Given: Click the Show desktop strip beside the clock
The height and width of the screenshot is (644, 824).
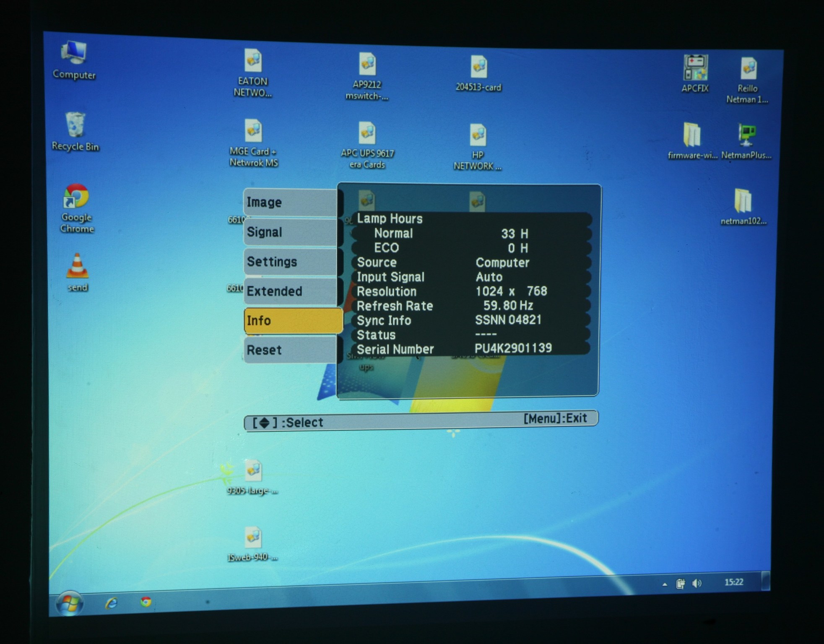Looking at the screenshot, I should click(765, 581).
